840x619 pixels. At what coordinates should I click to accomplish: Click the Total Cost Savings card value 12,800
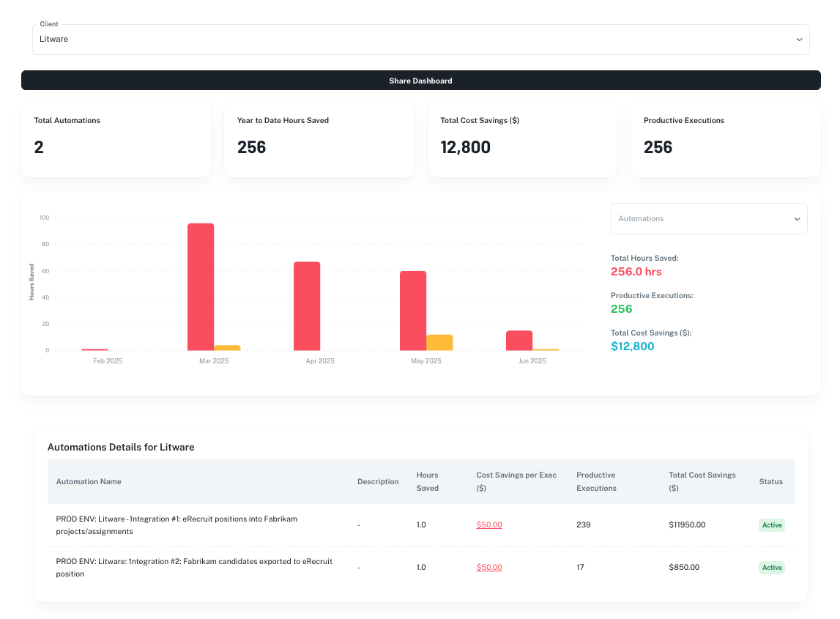click(x=465, y=147)
